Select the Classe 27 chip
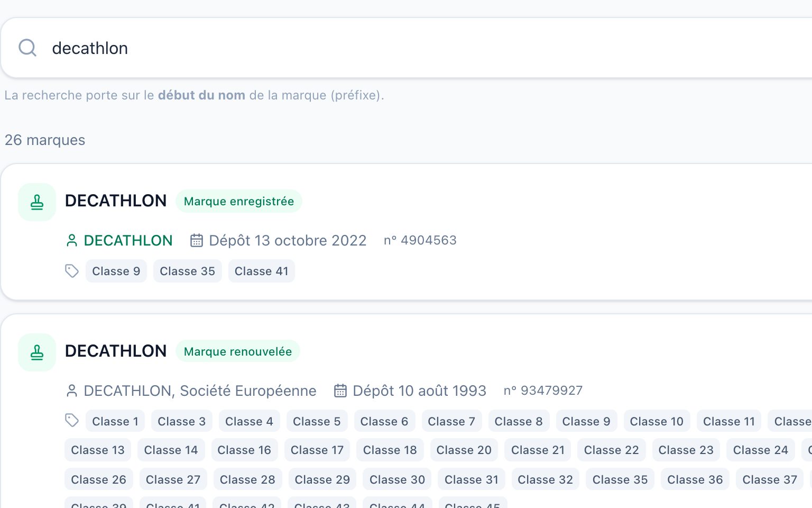Image resolution: width=812 pixels, height=508 pixels. [x=173, y=479]
